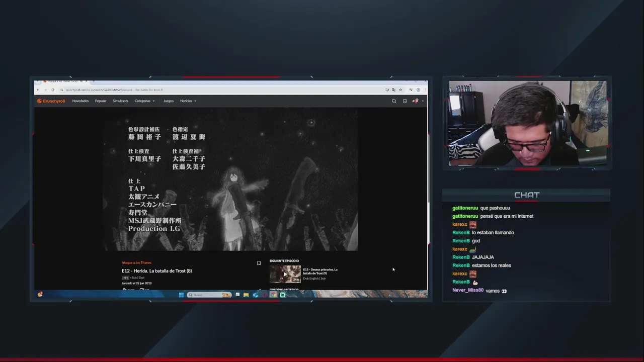Viewport: 644px width, 362px height.
Task: Click the streamer webcam feed
Action: point(528,123)
